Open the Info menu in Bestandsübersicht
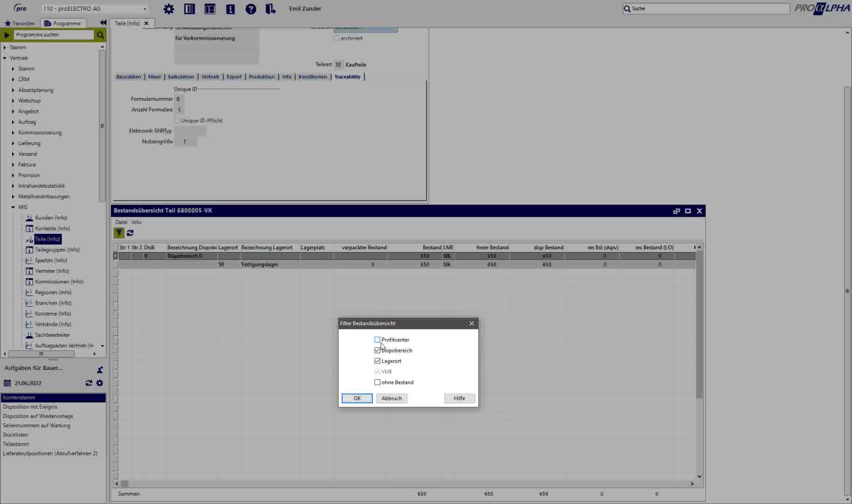The width and height of the screenshot is (852, 504). [136, 223]
